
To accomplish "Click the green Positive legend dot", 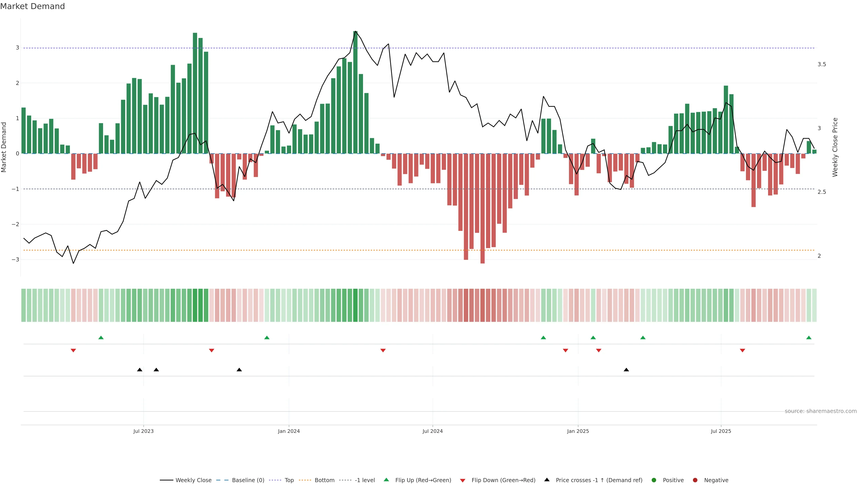I will pos(654,480).
